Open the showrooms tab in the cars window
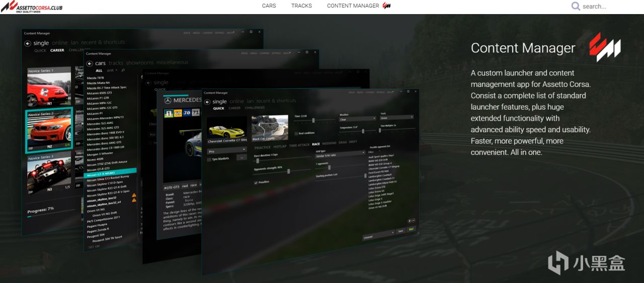Image resolution: width=644 pixels, height=283 pixels. (140, 62)
